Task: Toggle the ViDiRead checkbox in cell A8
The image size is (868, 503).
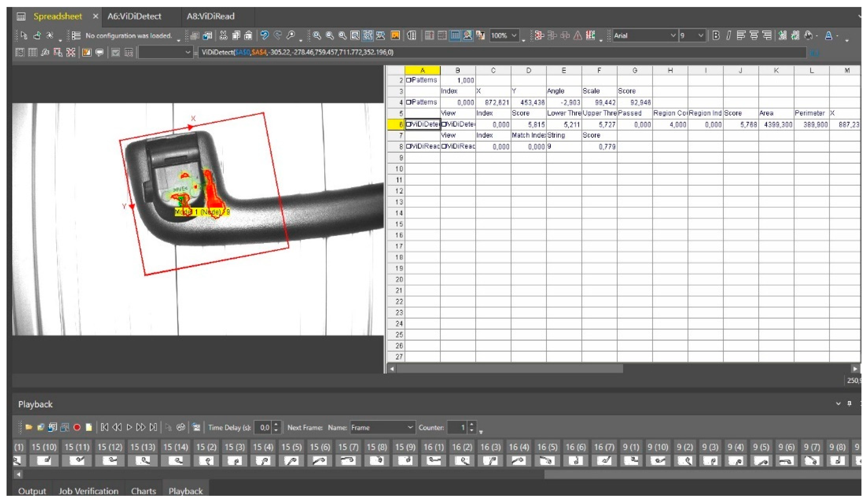Action: 408,146
